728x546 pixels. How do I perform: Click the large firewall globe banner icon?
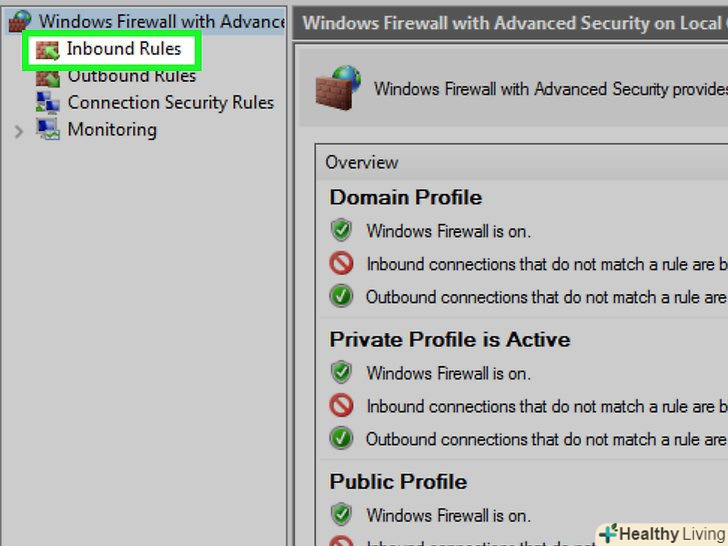(338, 88)
